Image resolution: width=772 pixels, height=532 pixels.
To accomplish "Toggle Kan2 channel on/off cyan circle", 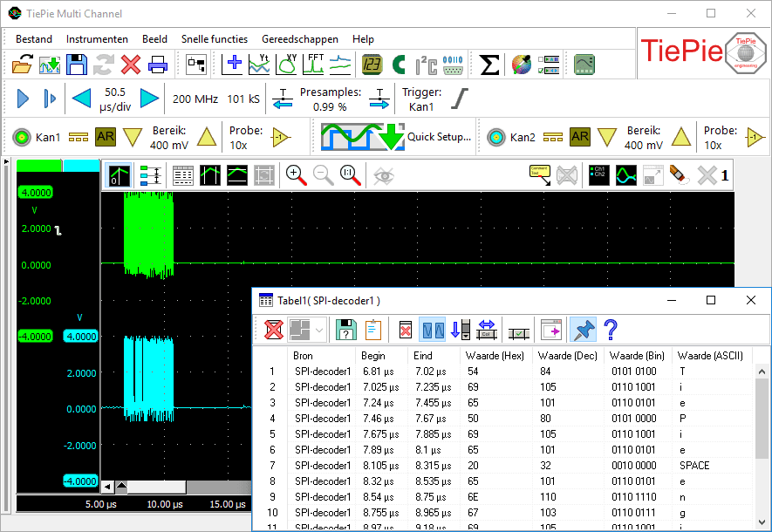I will pos(496,137).
